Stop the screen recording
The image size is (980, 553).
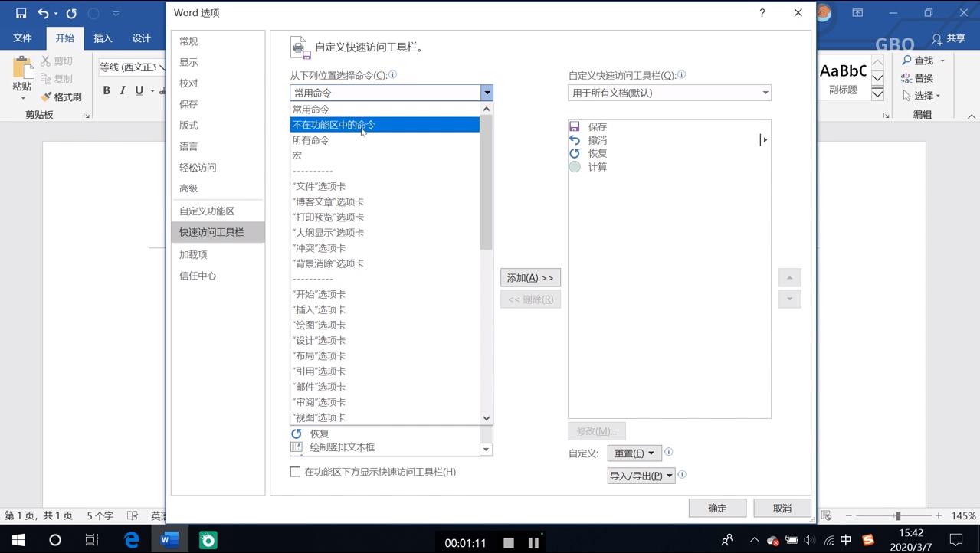(509, 543)
